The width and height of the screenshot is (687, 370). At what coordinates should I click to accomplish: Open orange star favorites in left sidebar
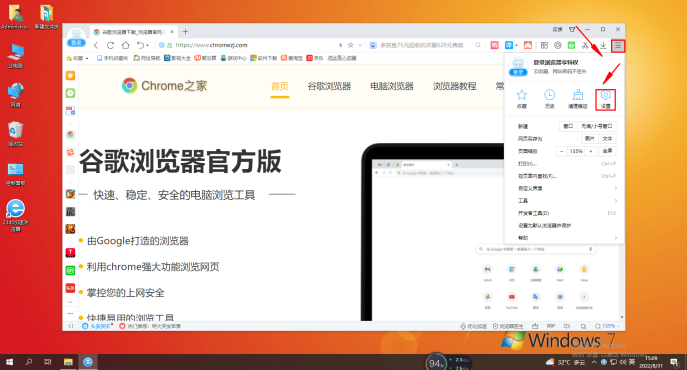[71, 76]
